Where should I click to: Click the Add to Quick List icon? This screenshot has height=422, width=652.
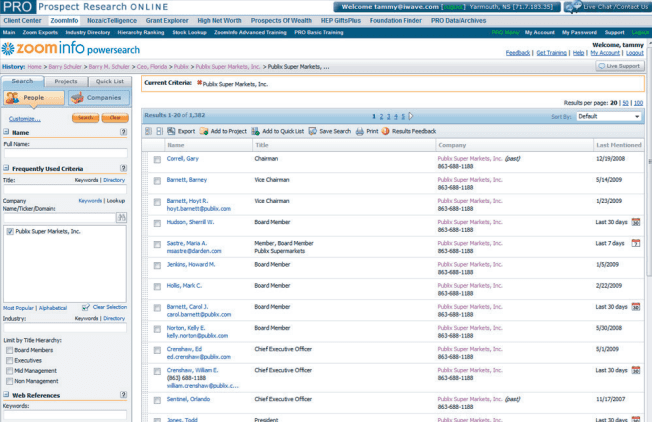click(255, 131)
